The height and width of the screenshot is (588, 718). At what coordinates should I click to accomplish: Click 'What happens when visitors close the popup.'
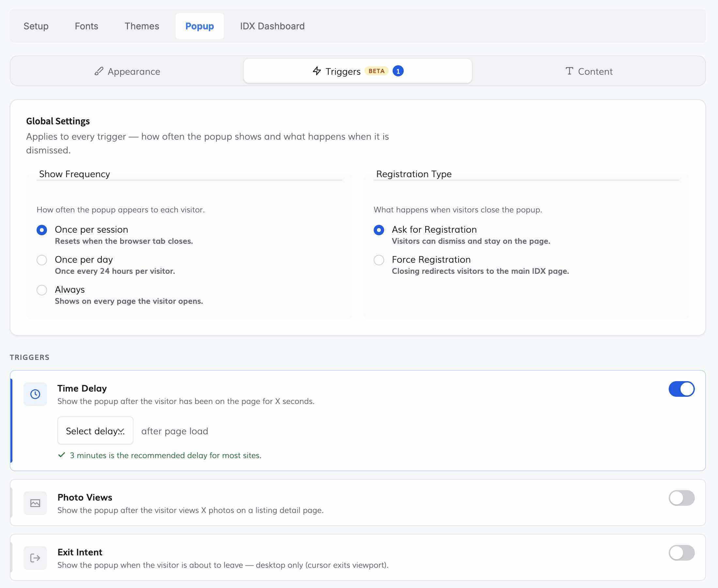tap(458, 210)
